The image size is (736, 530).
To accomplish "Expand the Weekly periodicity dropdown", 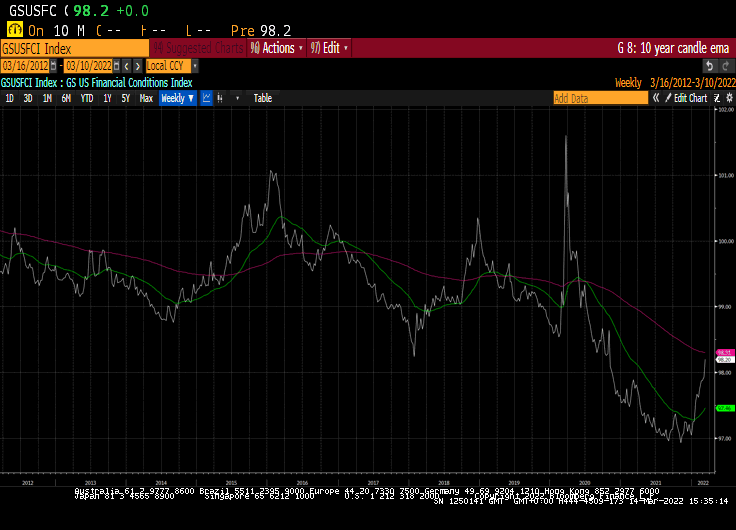I will 178,98.
